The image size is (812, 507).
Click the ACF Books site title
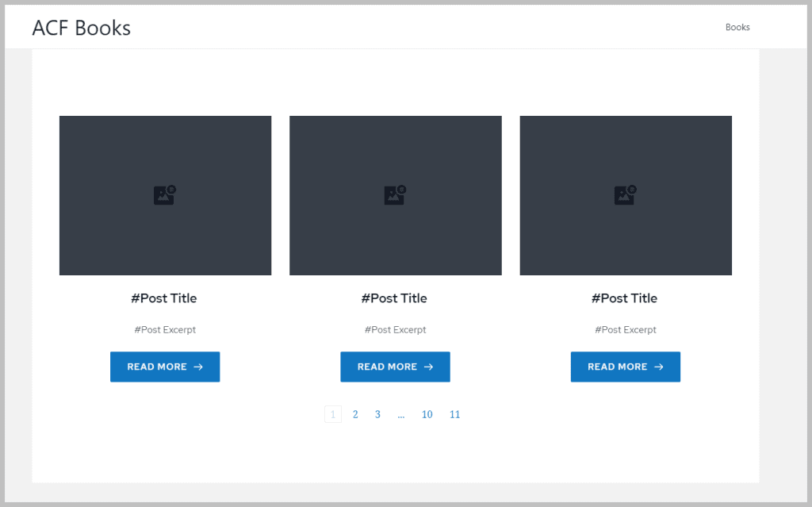(x=82, y=28)
